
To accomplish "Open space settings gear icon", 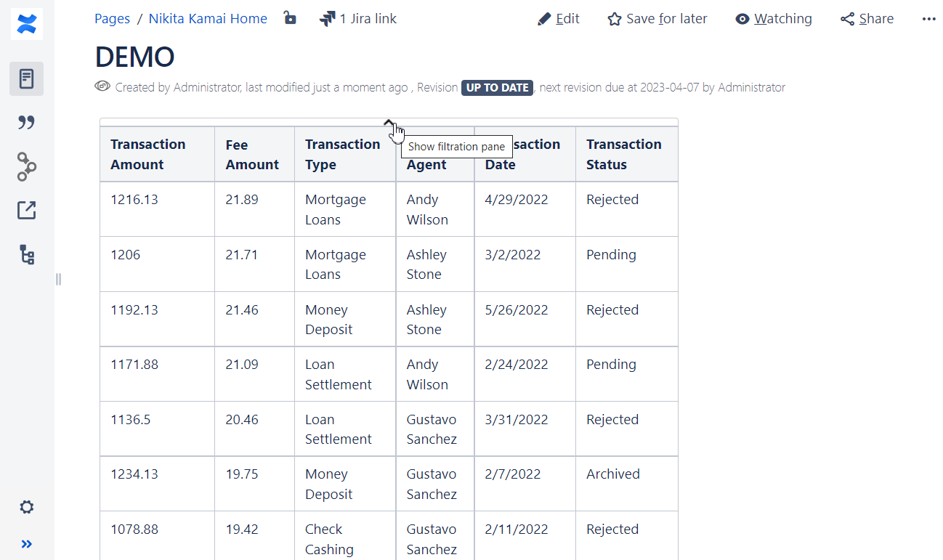I will tap(27, 507).
